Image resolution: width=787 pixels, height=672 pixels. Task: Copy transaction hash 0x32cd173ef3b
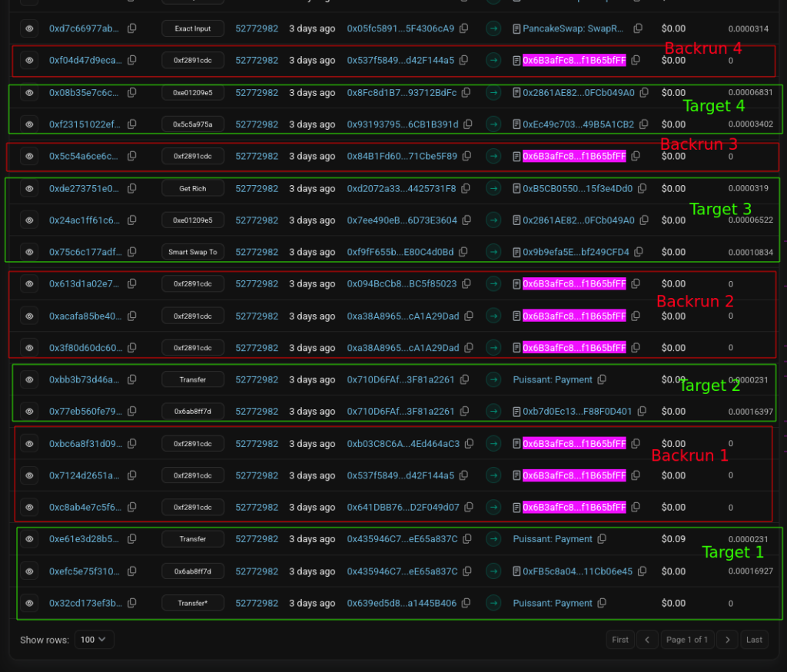click(x=132, y=603)
